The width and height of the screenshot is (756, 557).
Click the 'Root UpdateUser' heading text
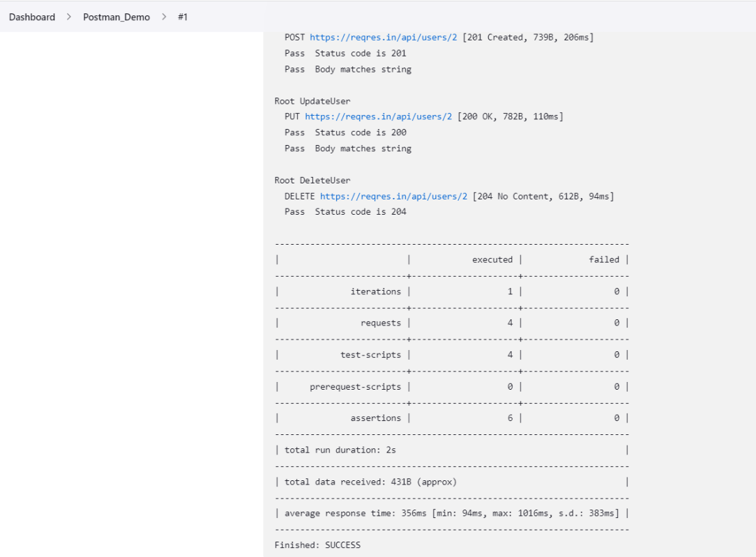[312, 101]
